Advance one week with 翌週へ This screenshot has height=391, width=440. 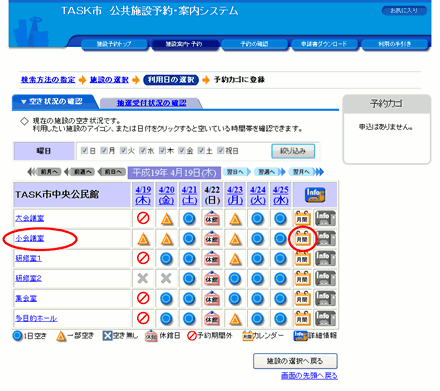coord(270,172)
